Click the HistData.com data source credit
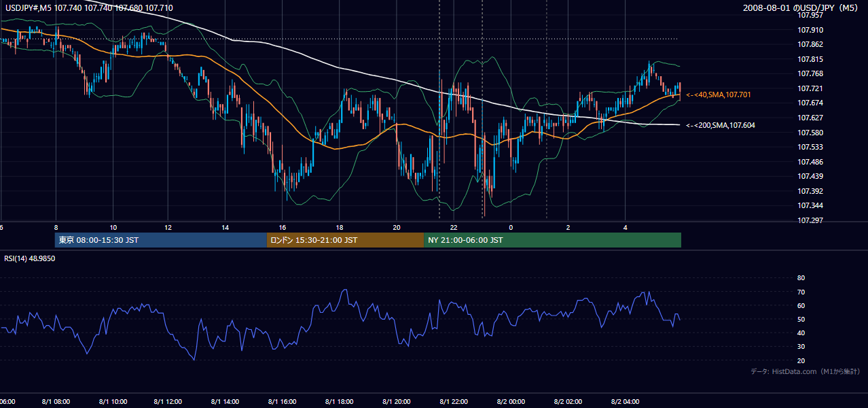Image resolution: width=868 pixels, height=408 pixels. coord(806,371)
